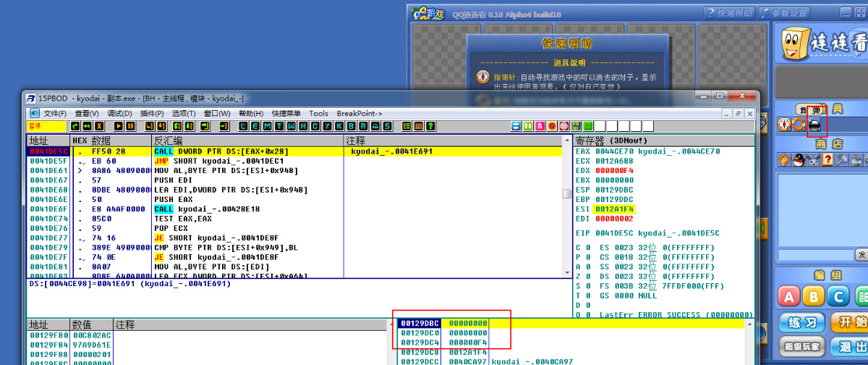Click the 参数设置 button in QQ game

784,13
